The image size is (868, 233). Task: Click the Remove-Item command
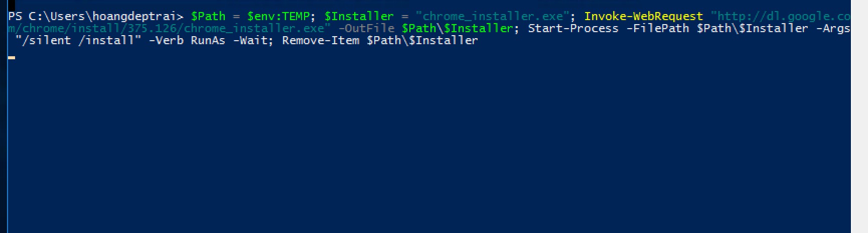[320, 41]
